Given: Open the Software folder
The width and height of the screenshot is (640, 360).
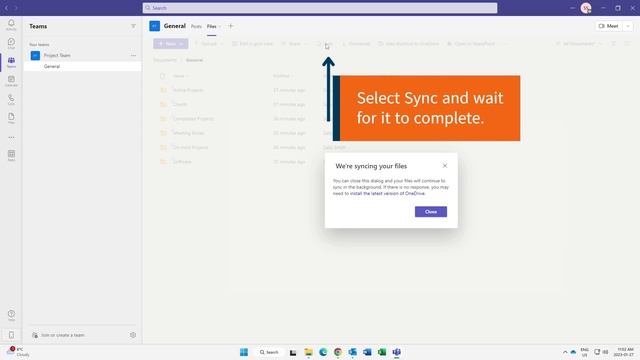Looking at the screenshot, I should [x=182, y=162].
